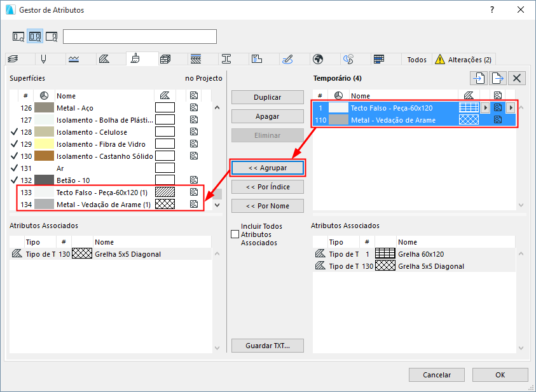Toggle checkmark on row 130 Castanho Sólido
536x392 pixels.
pyautogui.click(x=14, y=156)
